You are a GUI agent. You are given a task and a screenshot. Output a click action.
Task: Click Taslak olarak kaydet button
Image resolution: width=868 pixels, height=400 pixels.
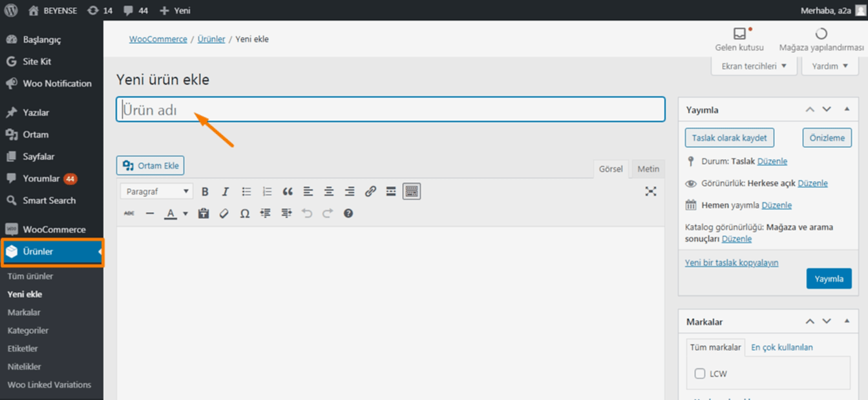[x=730, y=138]
